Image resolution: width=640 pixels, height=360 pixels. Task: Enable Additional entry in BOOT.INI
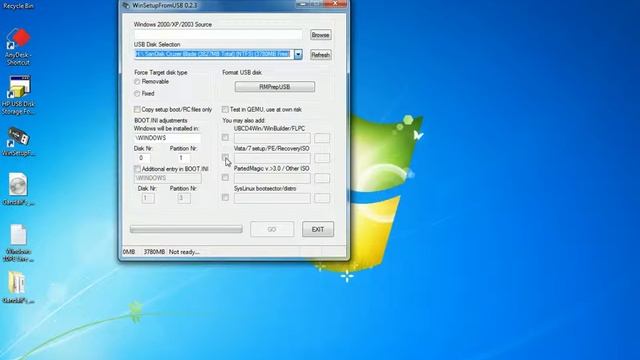pos(137,169)
